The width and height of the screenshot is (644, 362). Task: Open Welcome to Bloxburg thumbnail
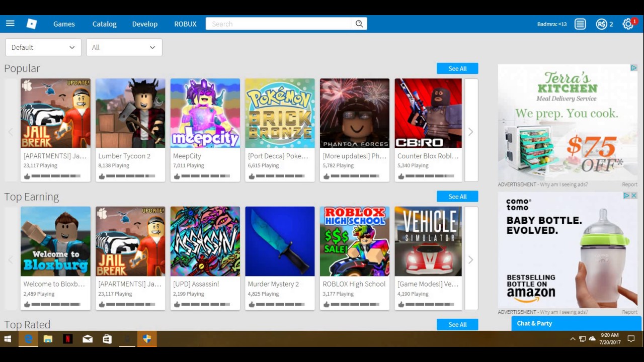(x=55, y=241)
